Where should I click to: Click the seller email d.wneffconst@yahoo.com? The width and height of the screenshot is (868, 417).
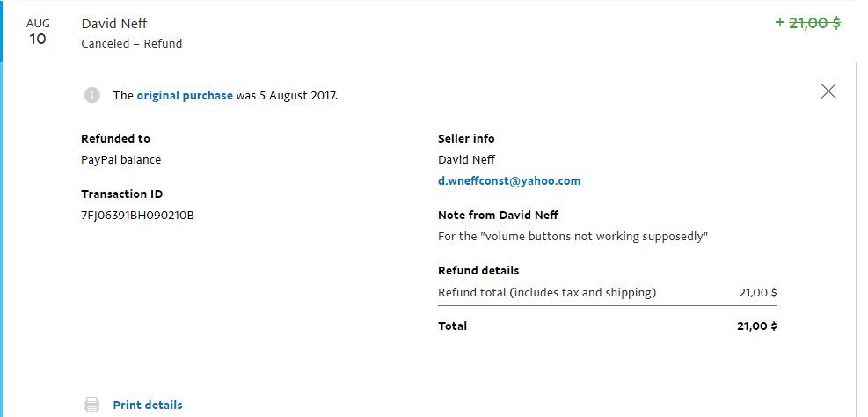click(509, 181)
